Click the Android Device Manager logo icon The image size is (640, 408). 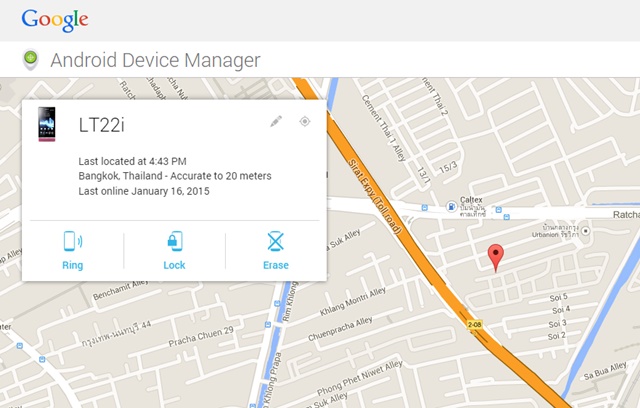[x=30, y=60]
